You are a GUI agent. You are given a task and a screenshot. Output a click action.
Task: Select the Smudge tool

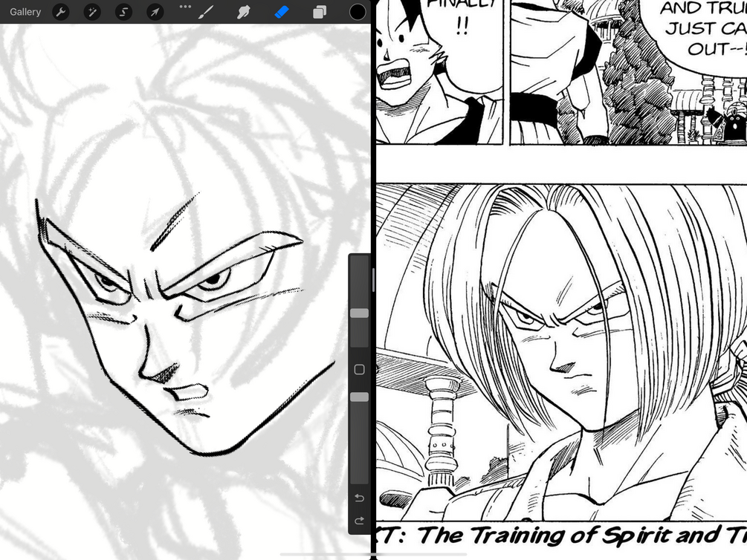244,12
